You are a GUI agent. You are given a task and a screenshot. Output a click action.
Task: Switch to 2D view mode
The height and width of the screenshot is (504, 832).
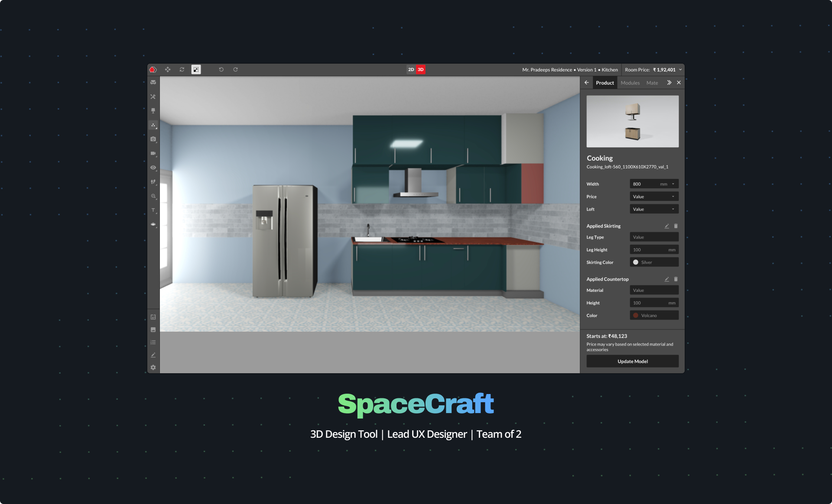411,69
